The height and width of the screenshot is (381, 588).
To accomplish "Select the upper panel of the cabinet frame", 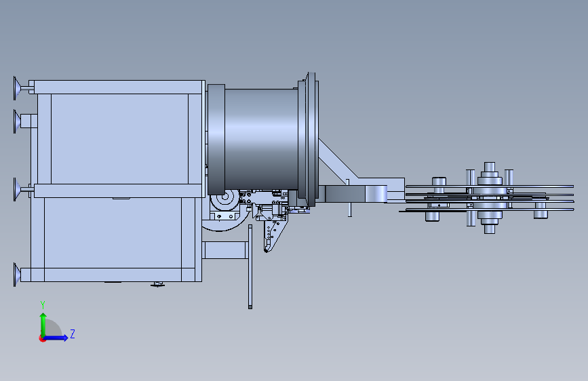I will coord(119,139).
